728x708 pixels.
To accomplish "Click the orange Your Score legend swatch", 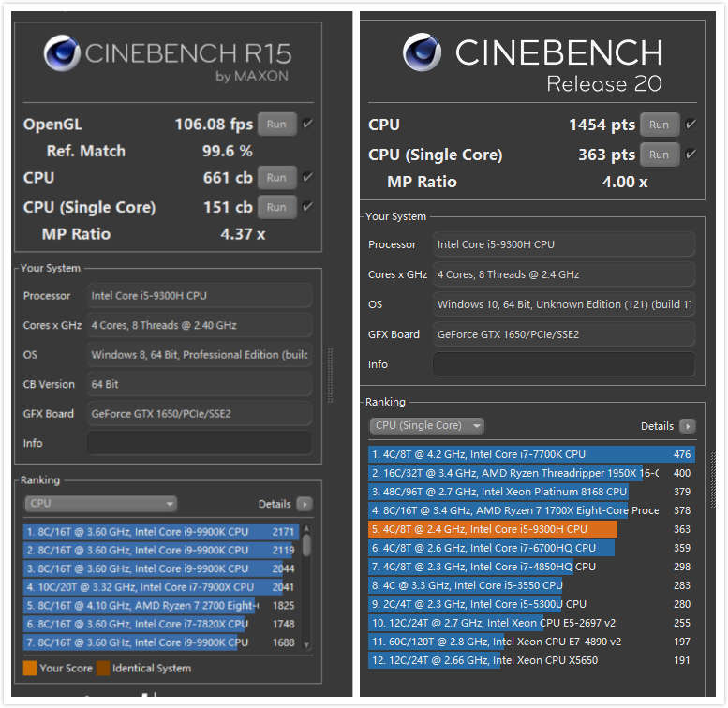I will (30, 669).
